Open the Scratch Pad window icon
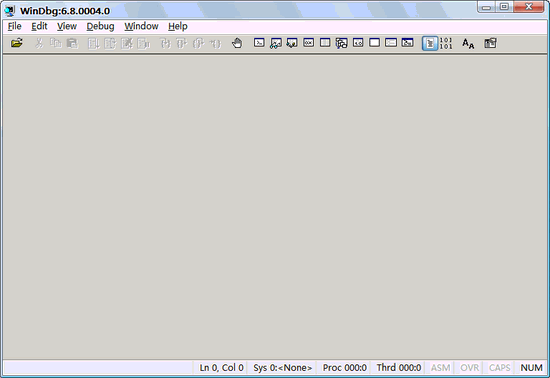Screen dimensions: 550x378 coord(375,43)
